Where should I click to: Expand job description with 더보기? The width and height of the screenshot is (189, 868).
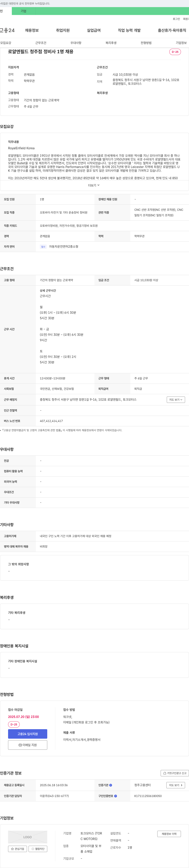94,185
